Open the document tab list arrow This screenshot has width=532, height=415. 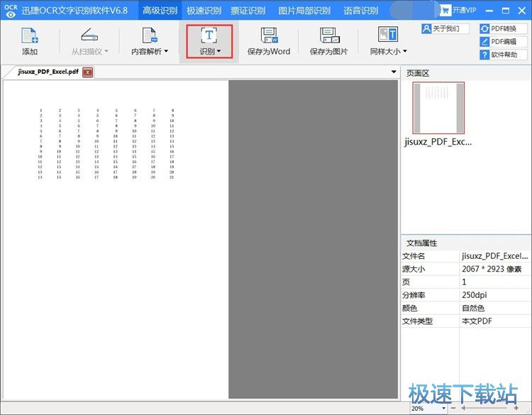[x=394, y=72]
